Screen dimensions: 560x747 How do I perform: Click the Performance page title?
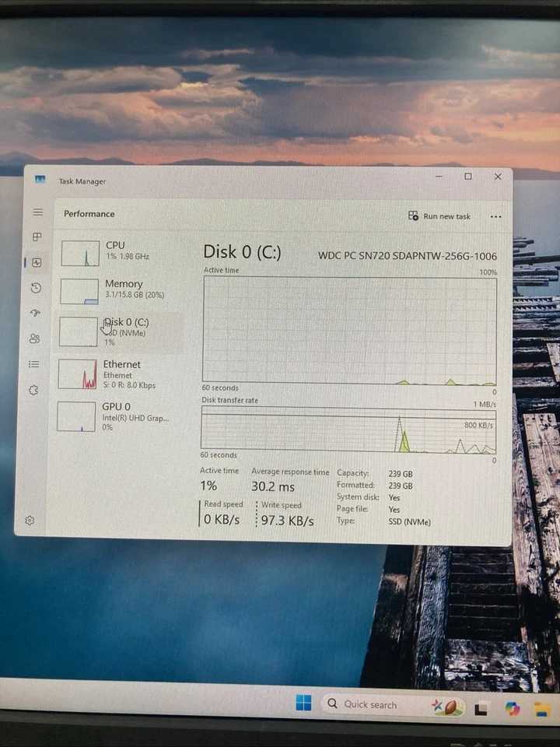pyautogui.click(x=89, y=214)
